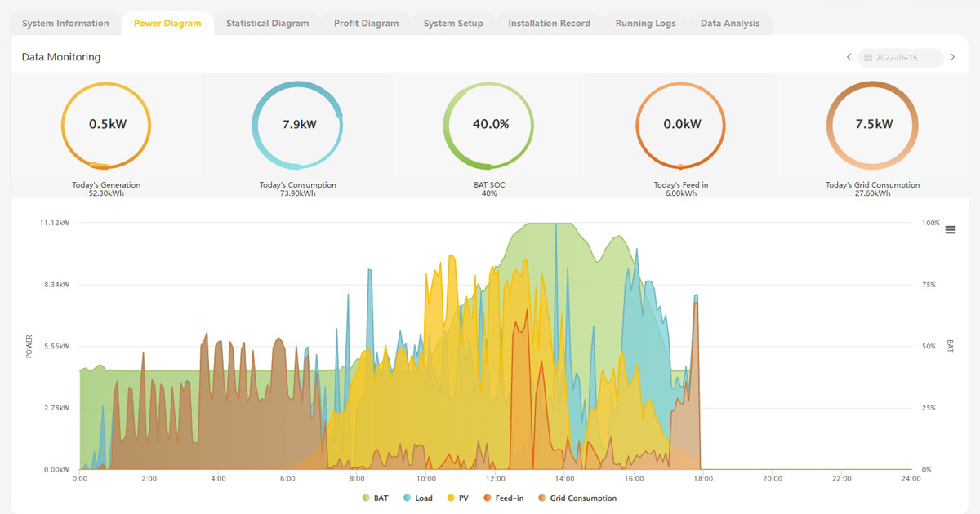Click Today's Grid Consumption 7.5kW gauge
This screenshot has width=980, height=514.
pos(873,125)
